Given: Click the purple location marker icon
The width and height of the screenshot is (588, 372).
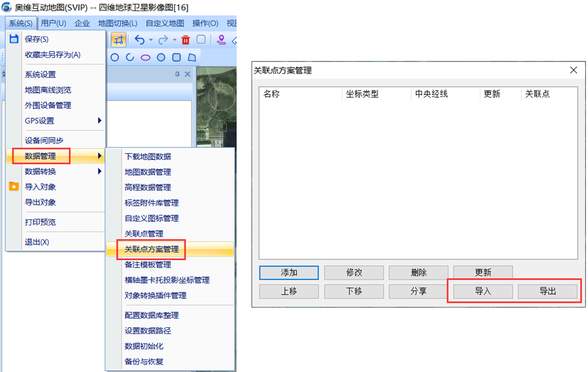Looking at the screenshot, I should 221,40.
